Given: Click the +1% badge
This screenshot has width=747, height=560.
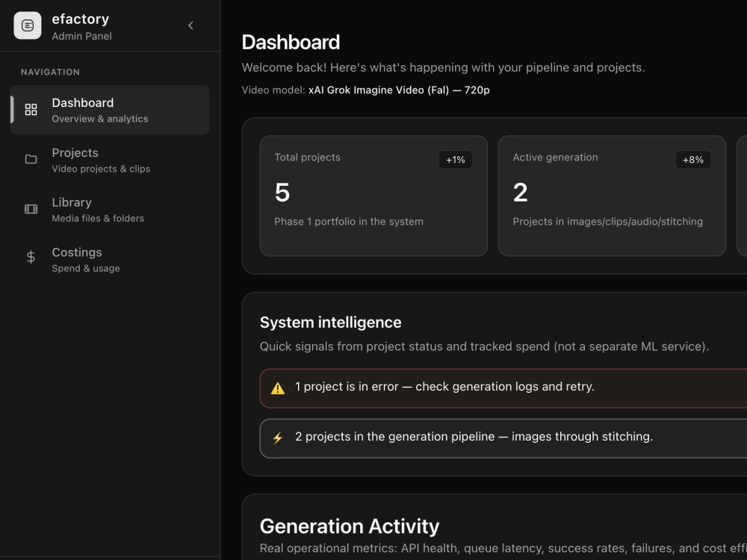Looking at the screenshot, I should [456, 160].
